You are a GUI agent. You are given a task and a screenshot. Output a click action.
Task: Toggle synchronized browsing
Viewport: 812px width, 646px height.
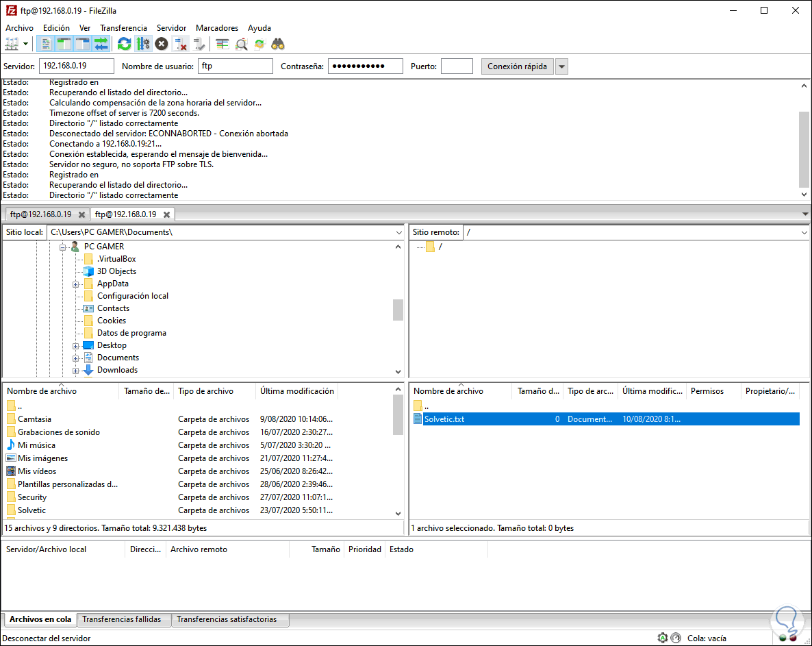(259, 44)
